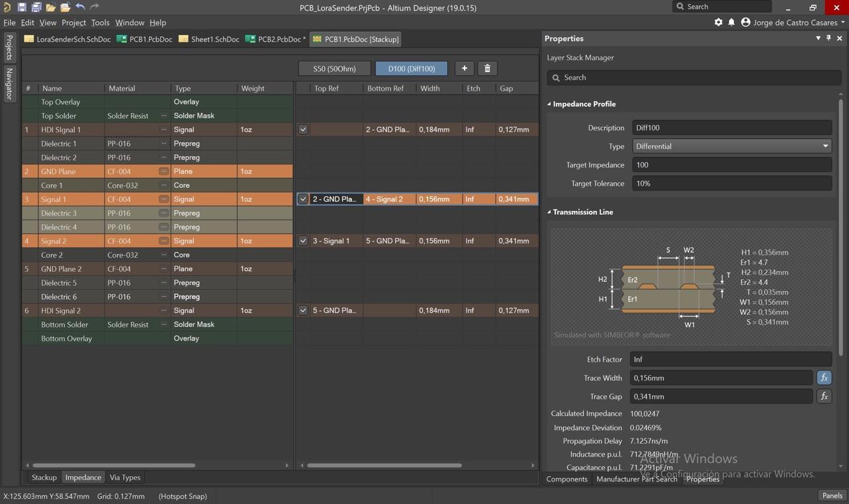849x504 pixels.
Task: Collapse the Impedance Profile section
Action: 549,104
